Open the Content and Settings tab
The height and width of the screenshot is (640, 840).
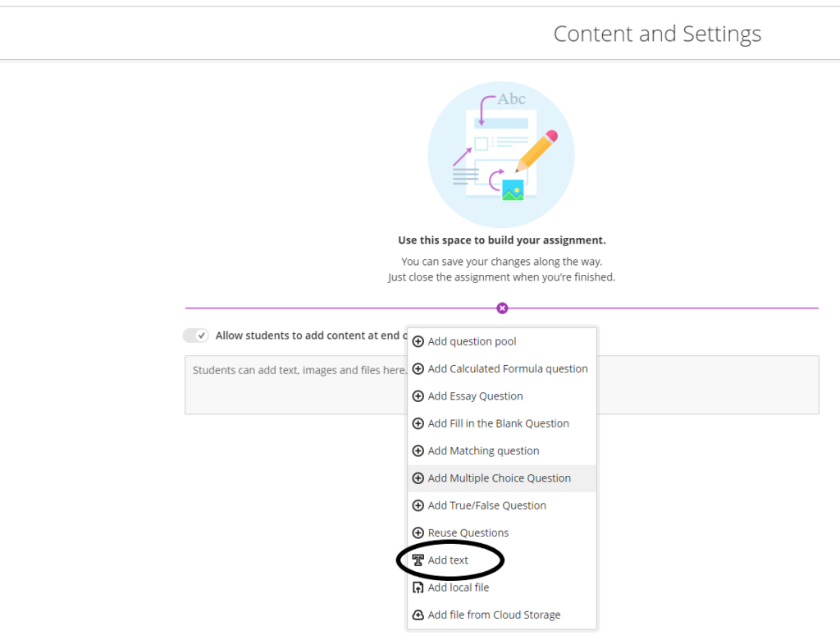point(657,34)
